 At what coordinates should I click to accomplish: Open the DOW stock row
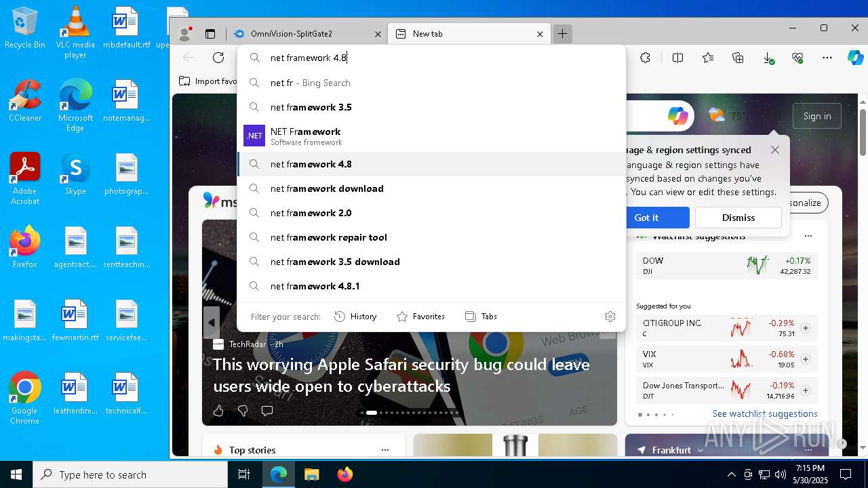click(726, 266)
